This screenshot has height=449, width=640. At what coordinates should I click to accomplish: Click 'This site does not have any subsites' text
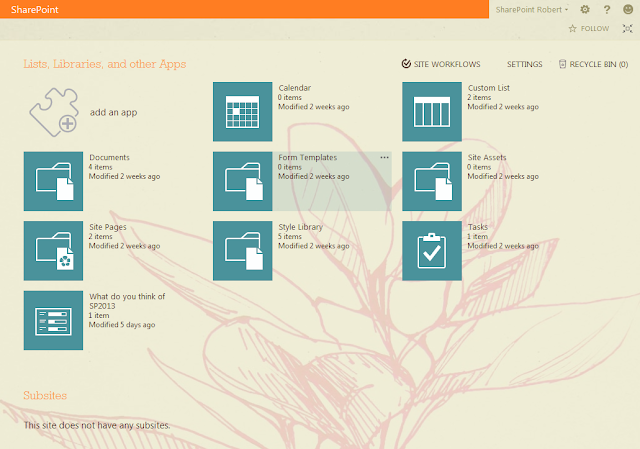97,425
